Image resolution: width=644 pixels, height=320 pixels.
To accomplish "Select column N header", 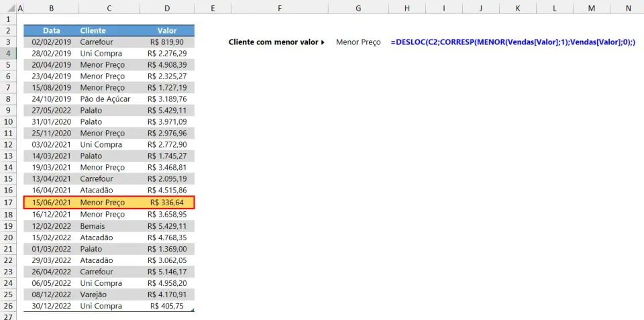I will click(629, 8).
